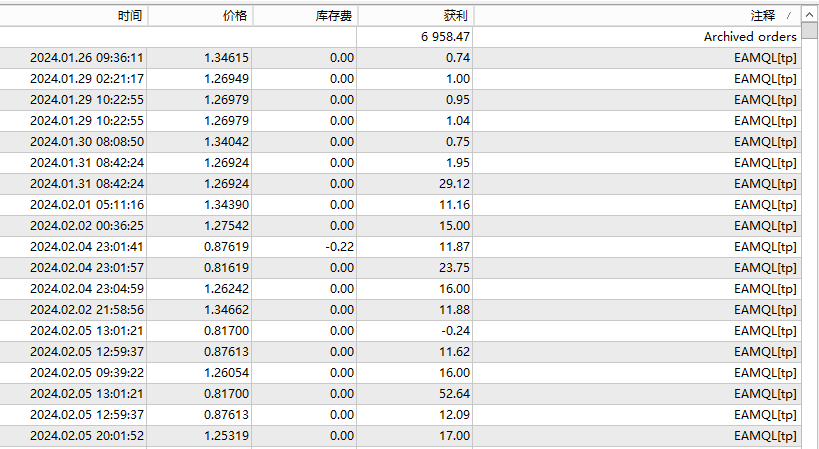The width and height of the screenshot is (819, 449).
Task: Select the price cell 1.26054
Action: click(225, 373)
